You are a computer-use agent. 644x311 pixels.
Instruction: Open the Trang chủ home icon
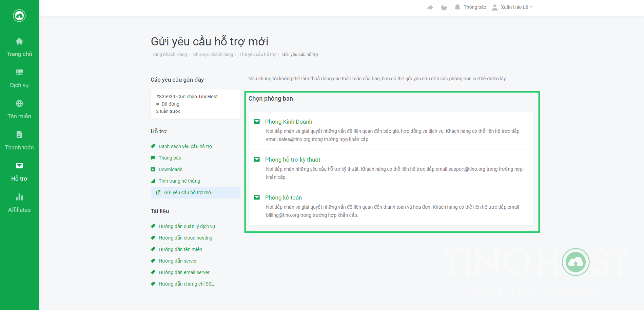19,41
